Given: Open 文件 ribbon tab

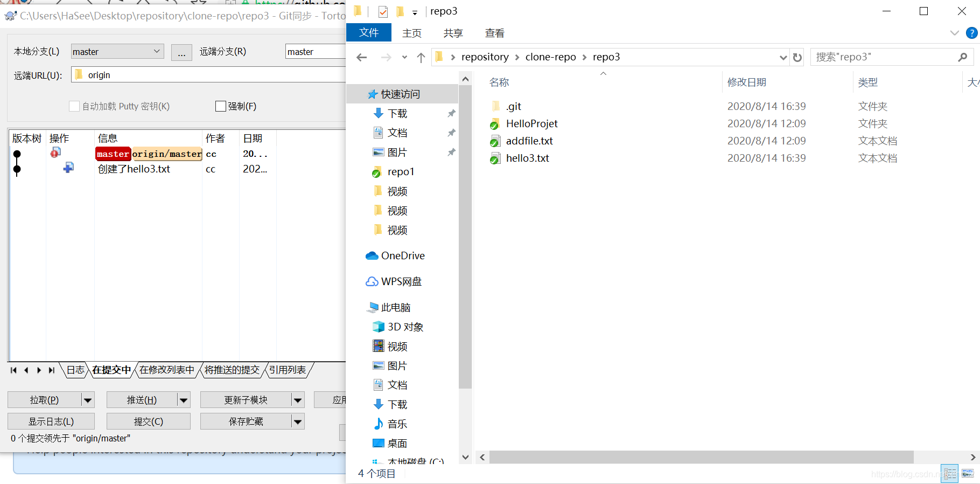Looking at the screenshot, I should pos(369,33).
